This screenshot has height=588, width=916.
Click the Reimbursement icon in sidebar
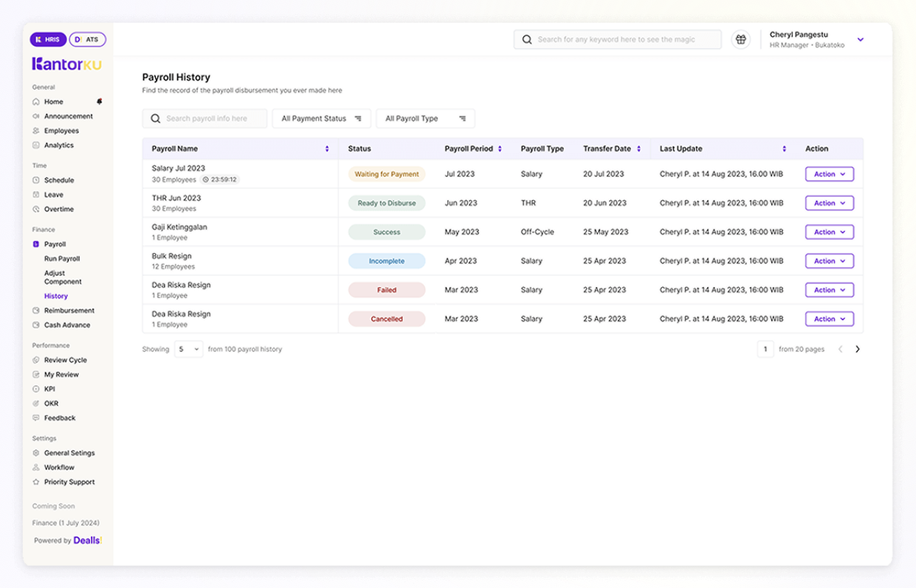pyautogui.click(x=36, y=311)
